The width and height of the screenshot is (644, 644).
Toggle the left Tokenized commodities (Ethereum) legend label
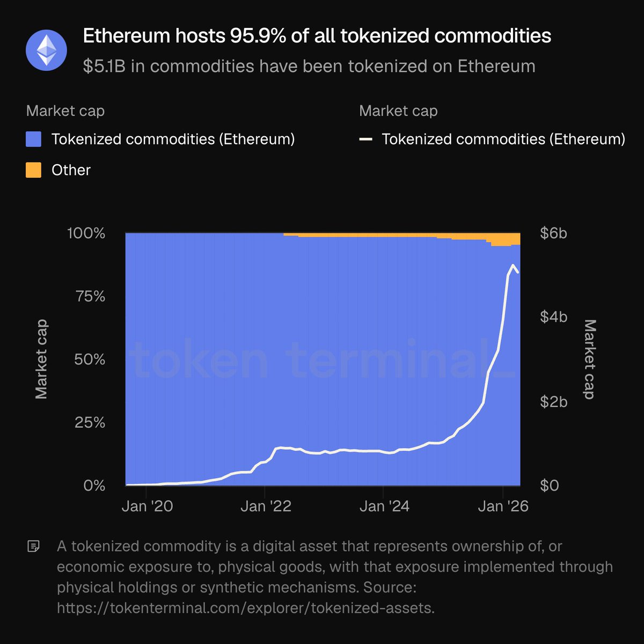click(173, 140)
